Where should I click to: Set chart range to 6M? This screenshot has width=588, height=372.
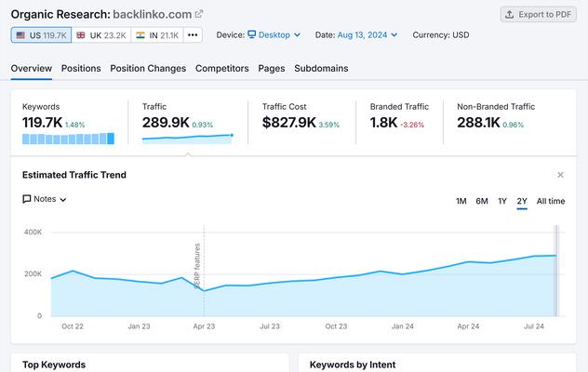[x=482, y=201]
